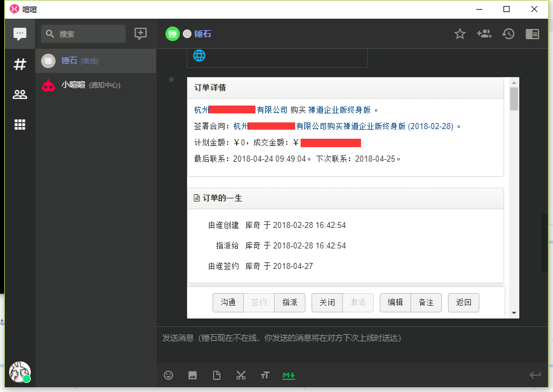The height and width of the screenshot is (392, 553).
Task: Create a new chat with plus icon
Action: pos(141,34)
